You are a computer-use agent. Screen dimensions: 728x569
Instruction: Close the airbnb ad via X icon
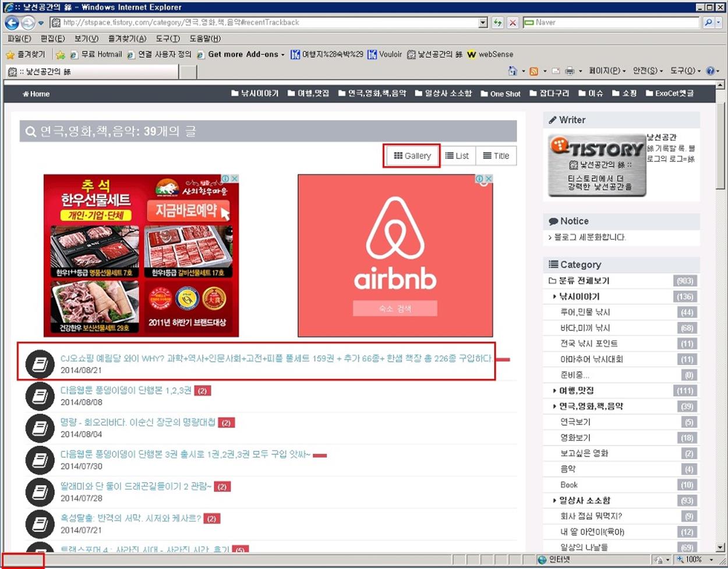click(x=489, y=179)
